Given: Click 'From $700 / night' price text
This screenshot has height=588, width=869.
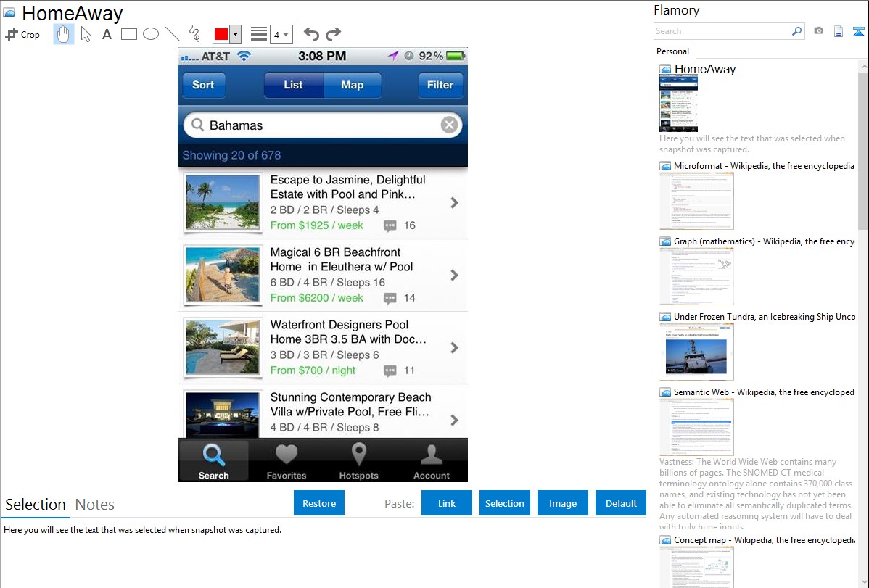Looking at the screenshot, I should point(313,370).
